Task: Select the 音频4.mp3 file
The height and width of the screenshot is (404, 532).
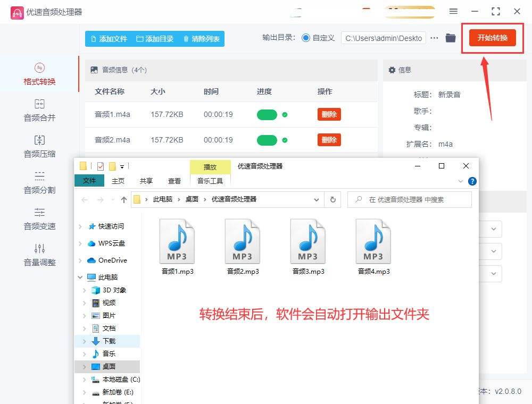Action: click(x=373, y=247)
